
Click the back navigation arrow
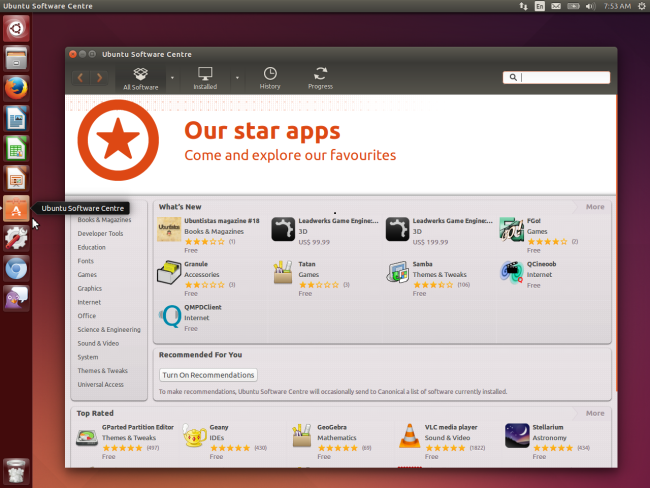pyautogui.click(x=81, y=77)
